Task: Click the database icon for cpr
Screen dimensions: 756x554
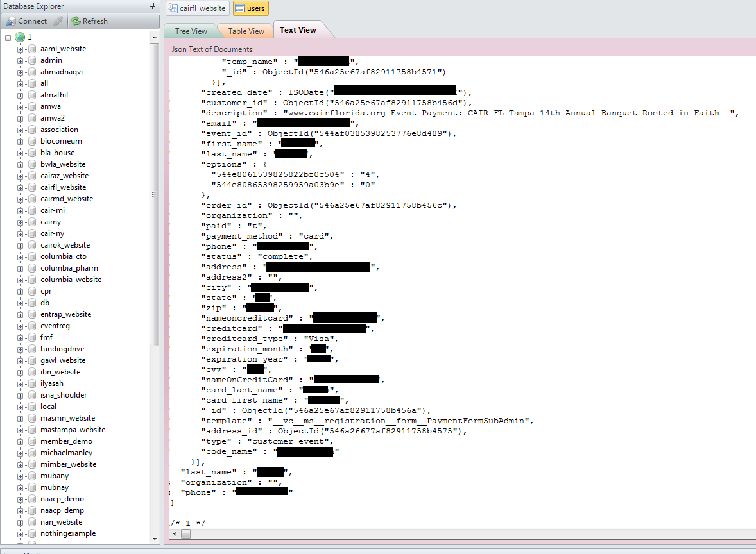Action: click(x=32, y=292)
